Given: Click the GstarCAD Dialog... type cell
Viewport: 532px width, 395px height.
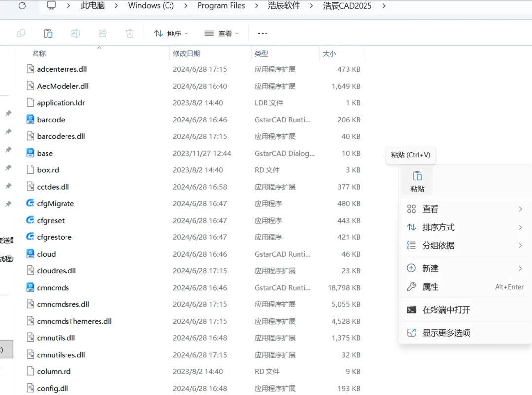Looking at the screenshot, I should point(285,153).
